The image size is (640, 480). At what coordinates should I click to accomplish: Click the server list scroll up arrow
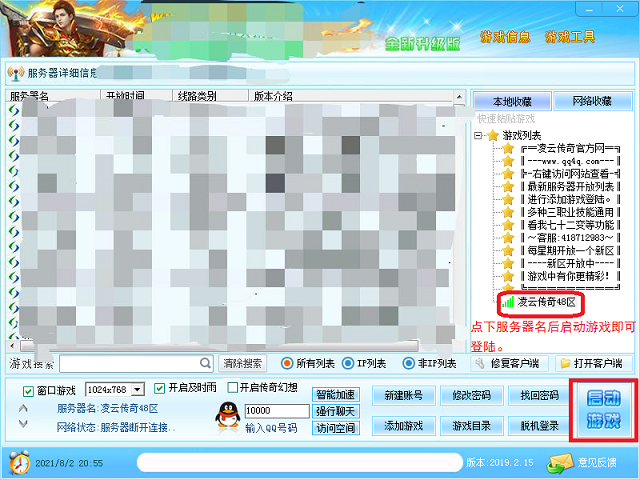click(x=459, y=97)
